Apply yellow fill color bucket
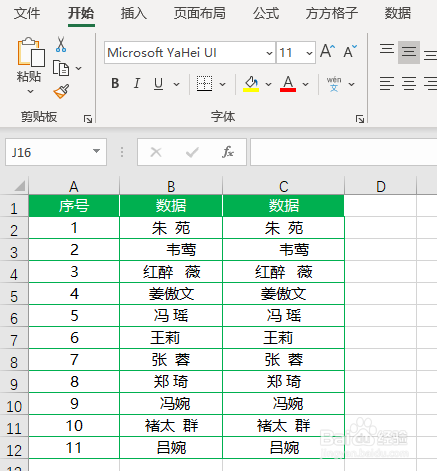437x471 pixels. point(251,84)
